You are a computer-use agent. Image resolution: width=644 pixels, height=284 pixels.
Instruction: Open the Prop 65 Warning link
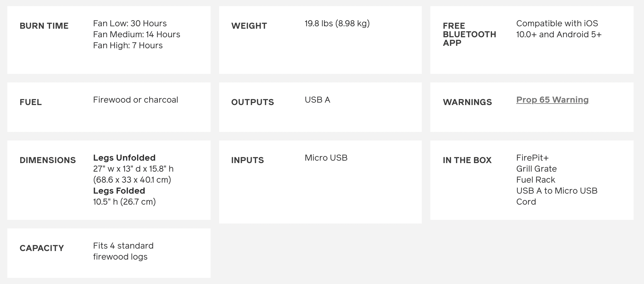pyautogui.click(x=552, y=100)
